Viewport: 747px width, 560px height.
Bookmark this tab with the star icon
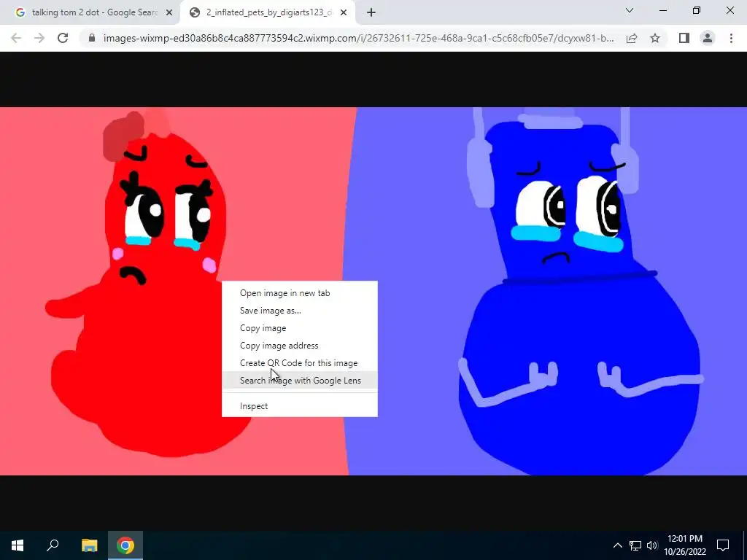655,38
